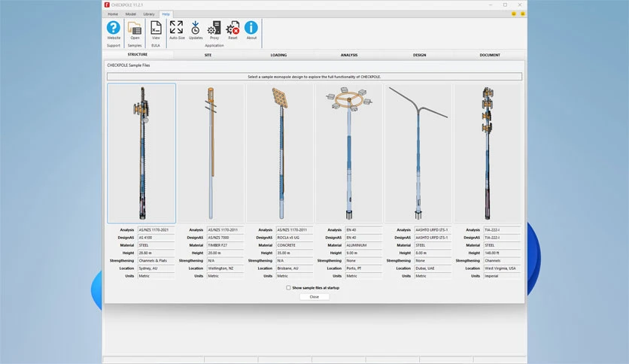Open the Proxy settings icon
The width and height of the screenshot is (629, 364).
(x=214, y=31)
